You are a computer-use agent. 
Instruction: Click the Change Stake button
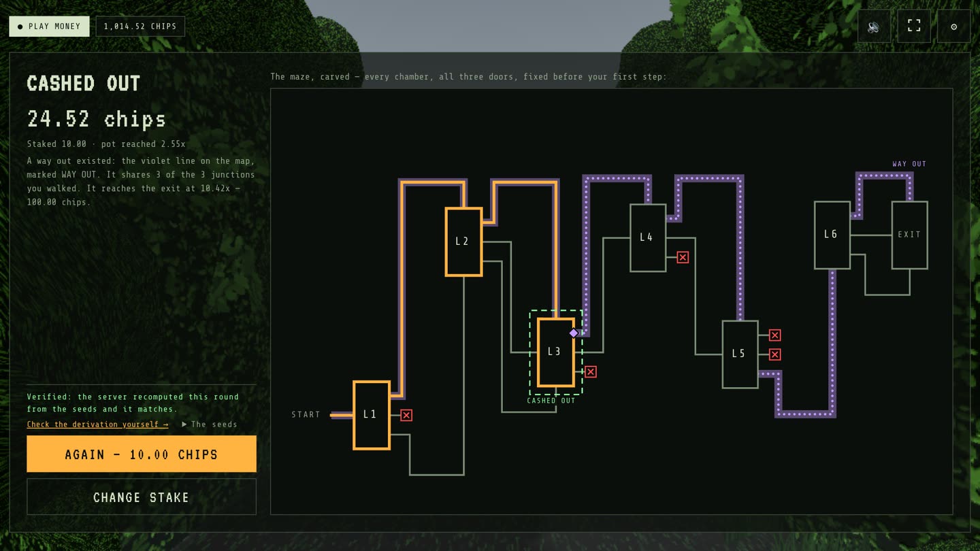(142, 497)
